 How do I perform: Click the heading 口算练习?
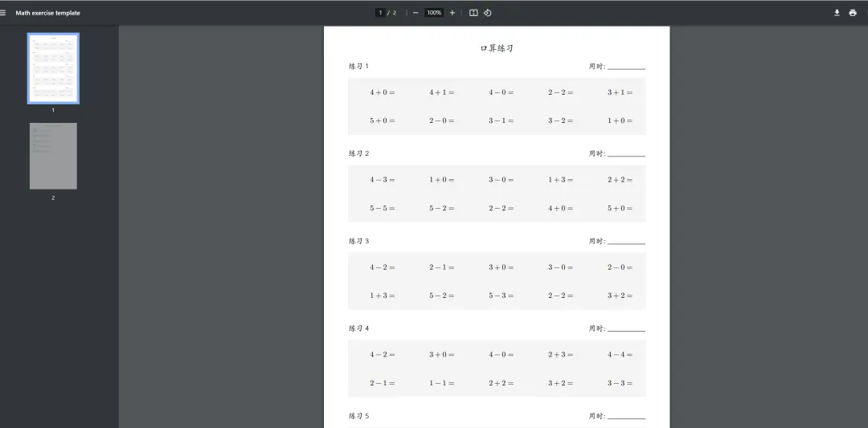pos(497,48)
